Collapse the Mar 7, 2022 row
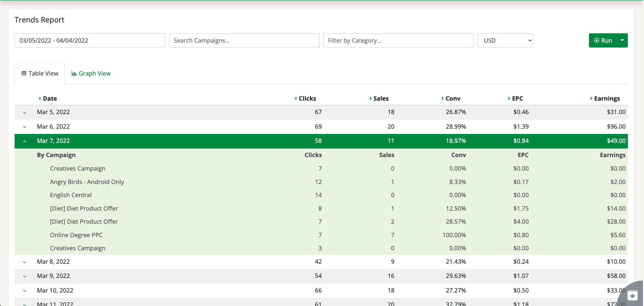The width and height of the screenshot is (644, 306). (25, 141)
